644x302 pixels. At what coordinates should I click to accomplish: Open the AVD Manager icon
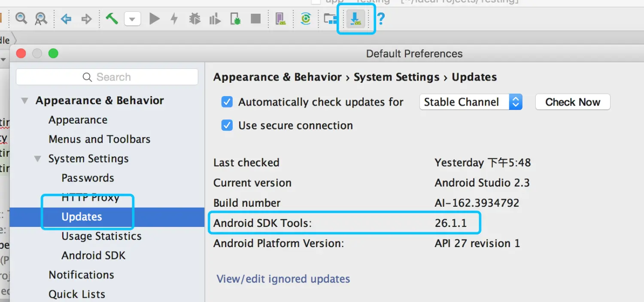point(280,18)
